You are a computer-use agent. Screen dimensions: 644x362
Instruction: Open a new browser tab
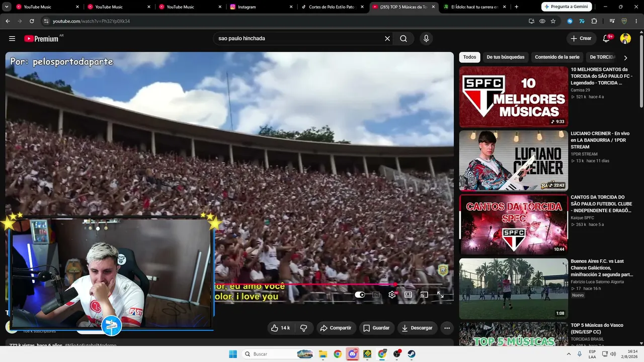[516, 7]
